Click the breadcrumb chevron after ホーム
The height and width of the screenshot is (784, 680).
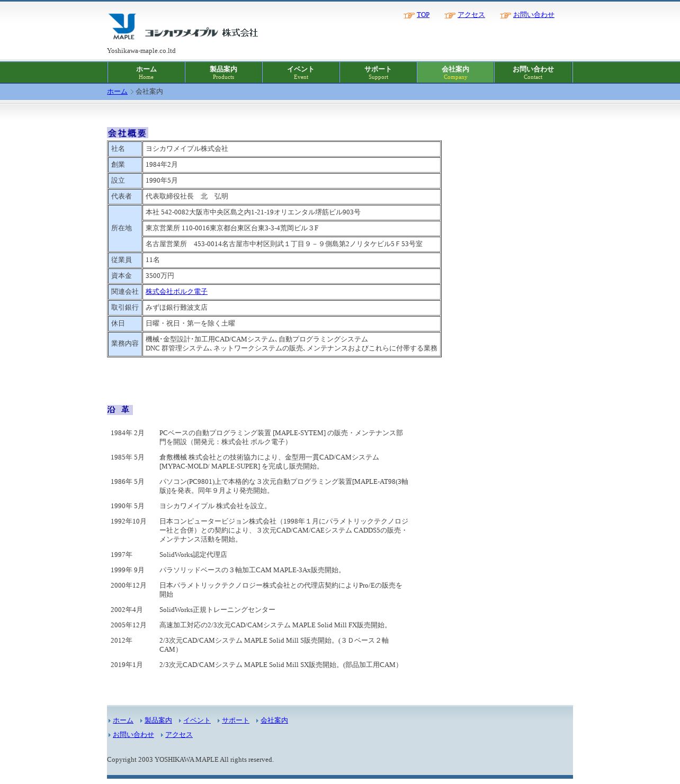pyautogui.click(x=132, y=92)
